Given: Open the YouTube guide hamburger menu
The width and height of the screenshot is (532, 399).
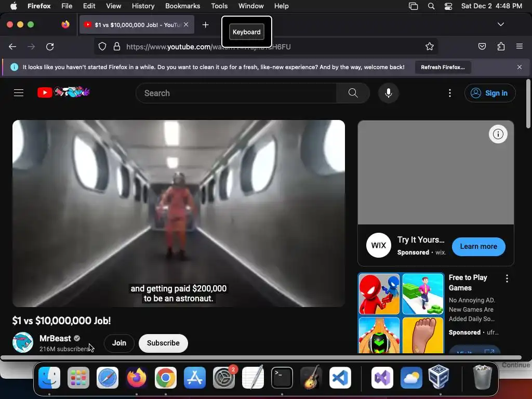Looking at the screenshot, I should pos(19,92).
